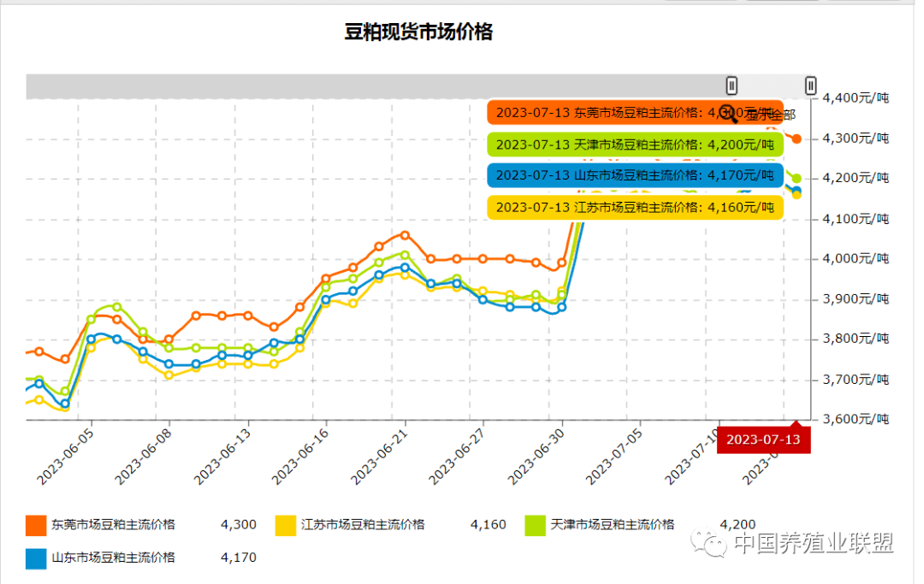This screenshot has height=584, width=924.
Task: Toggle the blue 山东市场豆粕主流价格 legend swatch
Action: point(36,558)
